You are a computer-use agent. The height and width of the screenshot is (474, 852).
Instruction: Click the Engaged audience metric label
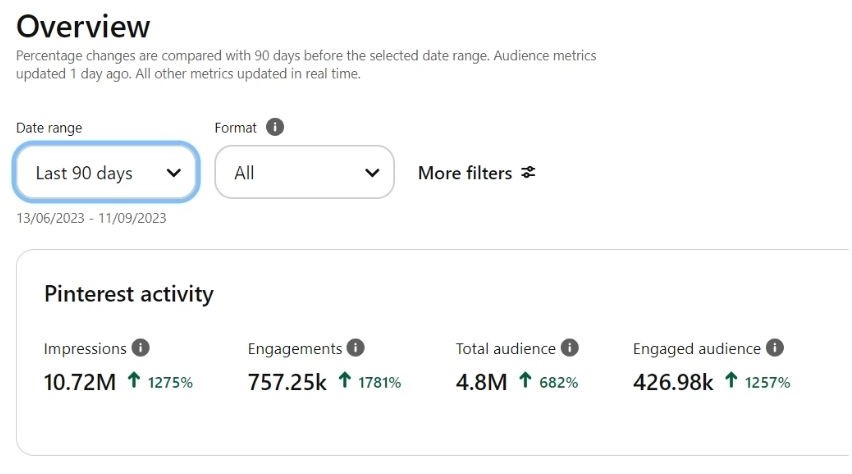(x=697, y=348)
